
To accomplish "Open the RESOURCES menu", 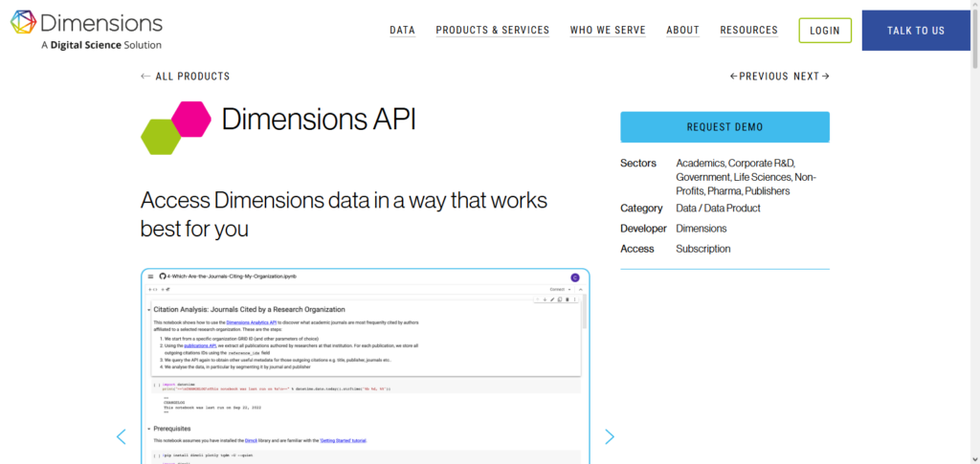I will coord(748,30).
